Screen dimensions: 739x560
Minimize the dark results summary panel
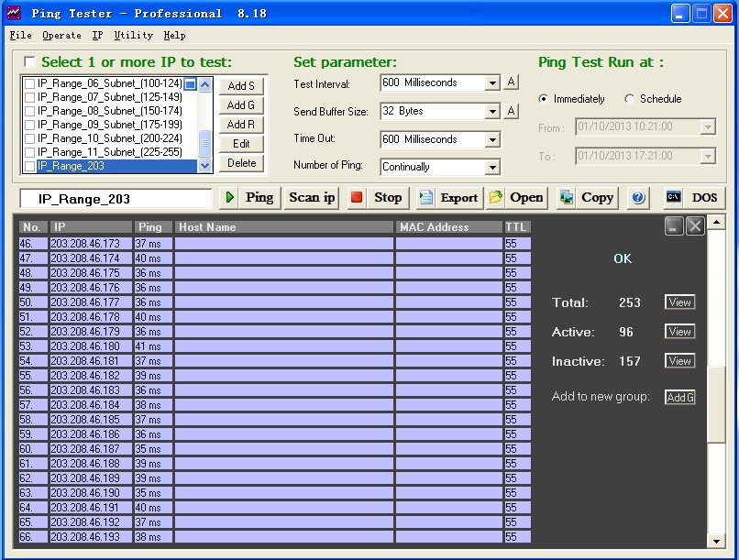[674, 226]
